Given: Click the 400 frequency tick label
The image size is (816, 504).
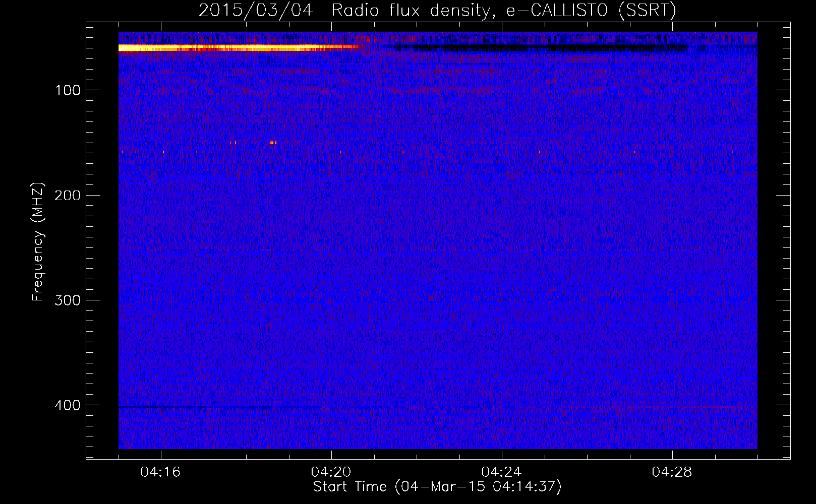Looking at the screenshot, I should click(68, 405).
